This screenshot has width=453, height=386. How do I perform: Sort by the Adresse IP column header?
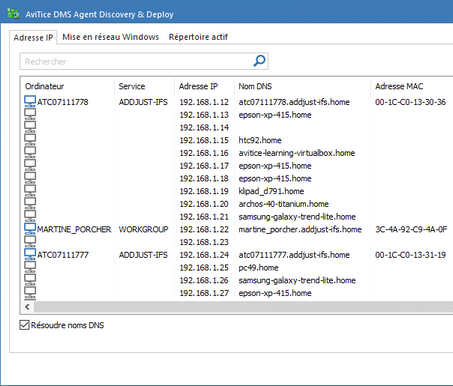[x=204, y=86]
